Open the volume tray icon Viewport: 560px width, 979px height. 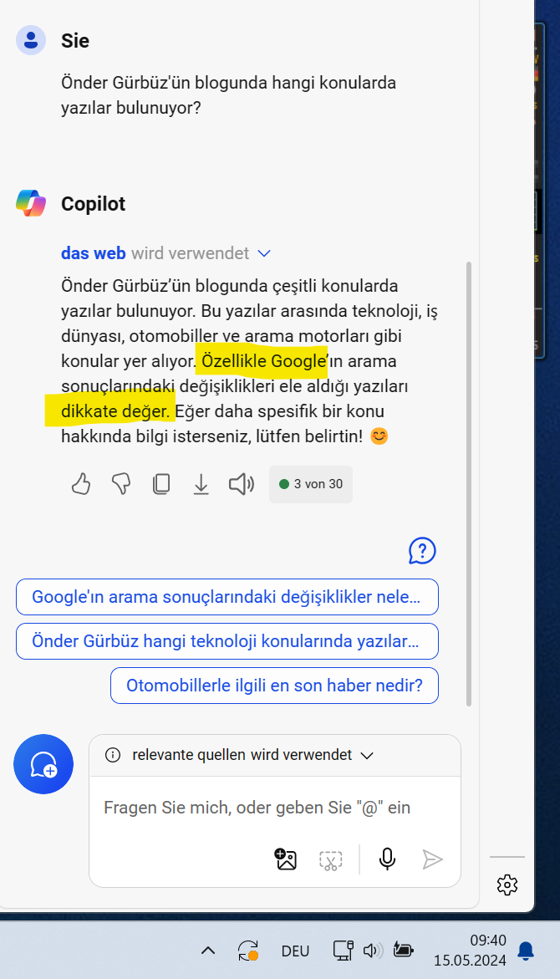(373, 951)
